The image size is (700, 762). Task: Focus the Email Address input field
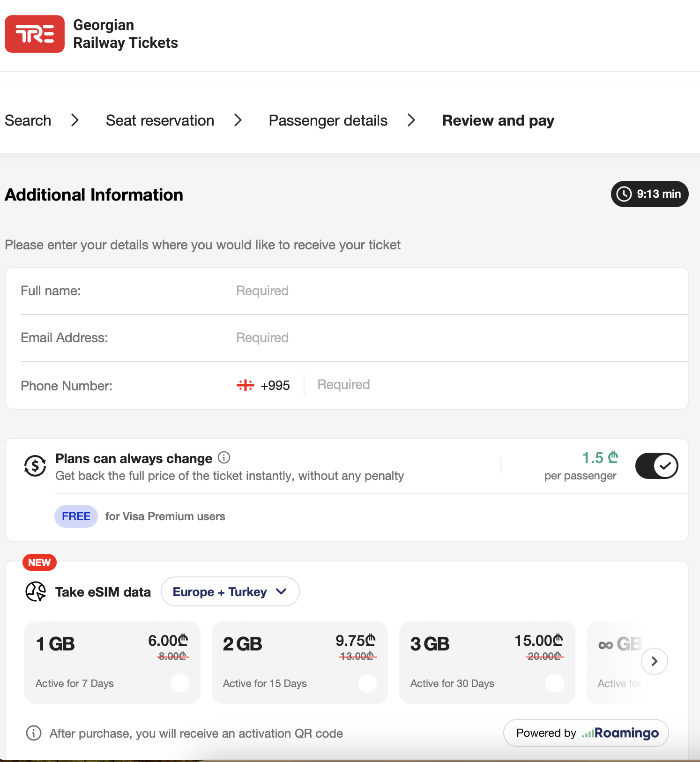coord(422,338)
